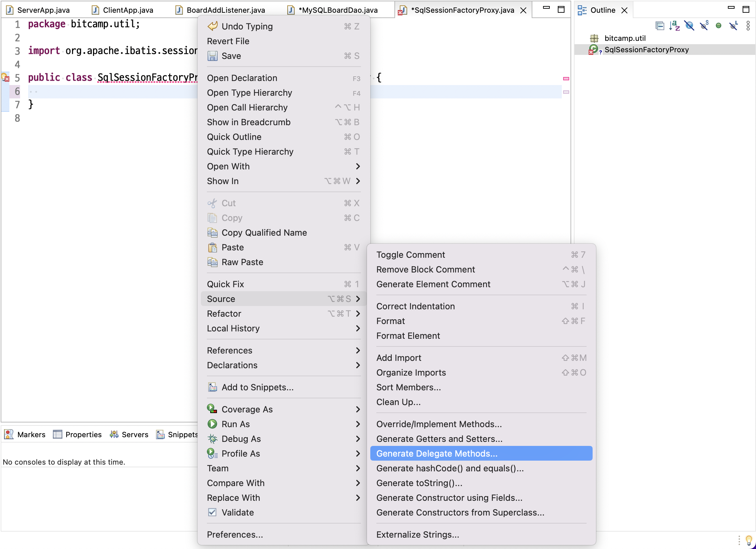756x549 pixels.
Task: Switch to MySQLBoardDao.java editor tab
Action: point(337,10)
